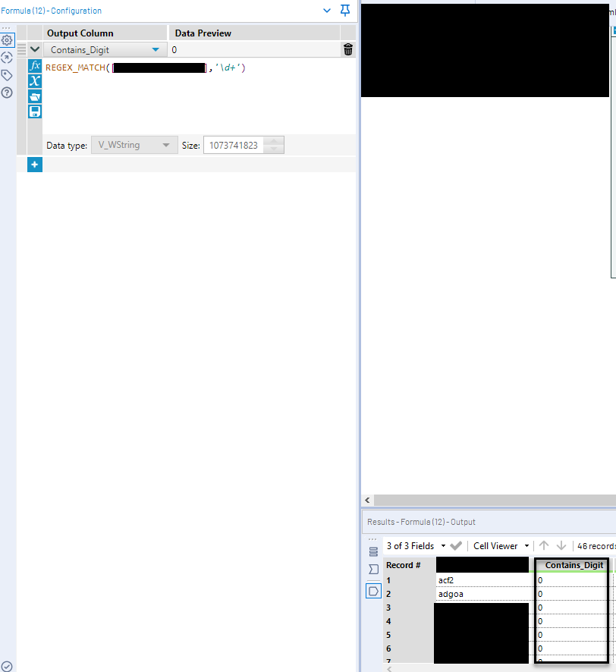Screen dimensions: 616x672
Task: Open Help using question mark icon
Action: coord(8,91)
